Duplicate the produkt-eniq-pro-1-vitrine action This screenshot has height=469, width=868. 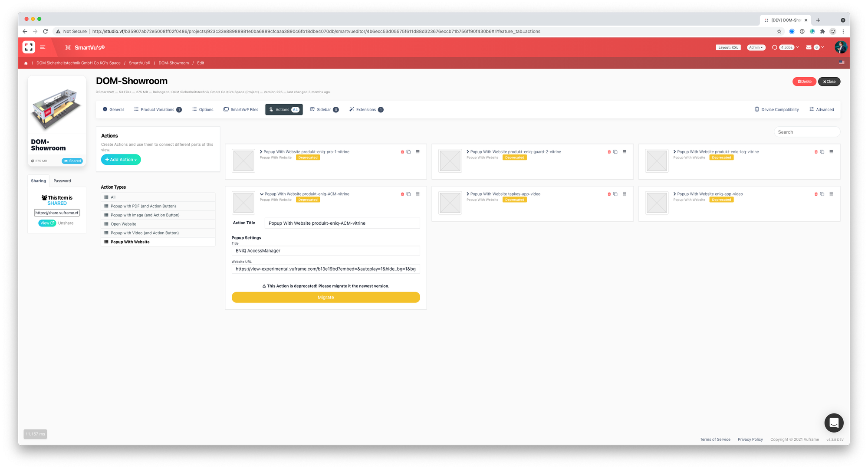(x=408, y=152)
